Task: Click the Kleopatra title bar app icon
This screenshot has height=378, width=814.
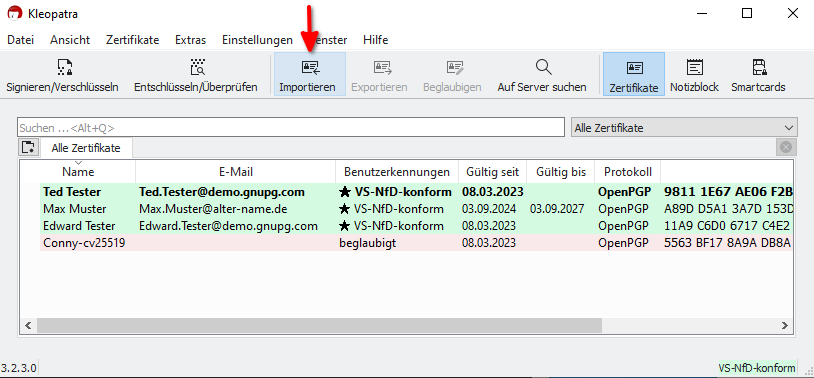Action: [x=16, y=14]
